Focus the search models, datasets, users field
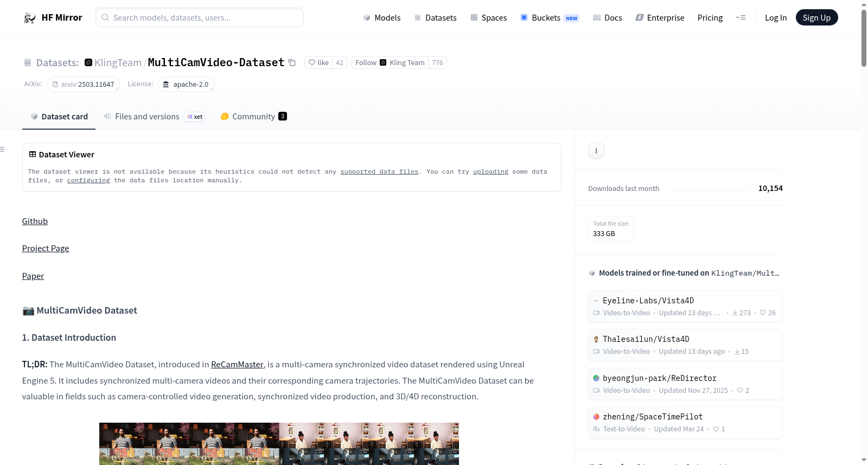Image resolution: width=868 pixels, height=465 pixels. coord(200,17)
